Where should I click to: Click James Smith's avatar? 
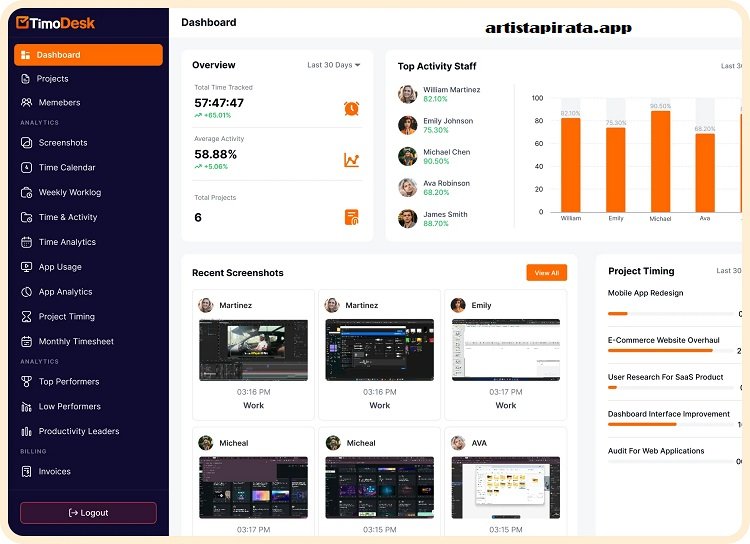click(408, 219)
